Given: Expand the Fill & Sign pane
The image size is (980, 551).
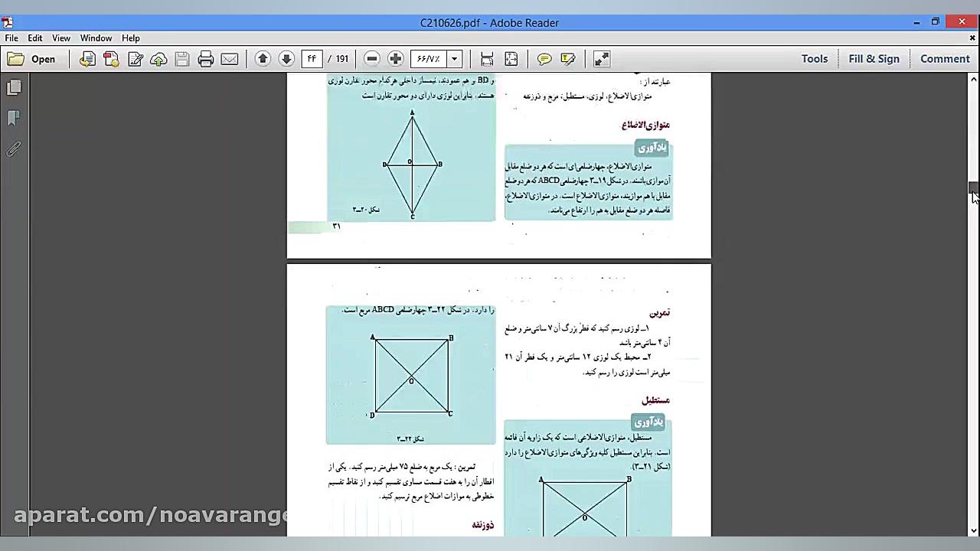Looking at the screenshot, I should pos(874,59).
